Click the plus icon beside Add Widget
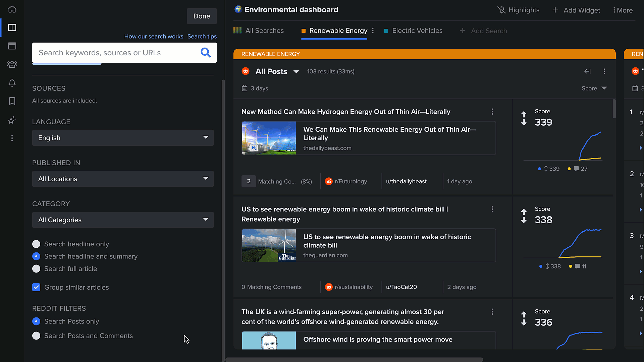The image size is (644, 362). (555, 10)
